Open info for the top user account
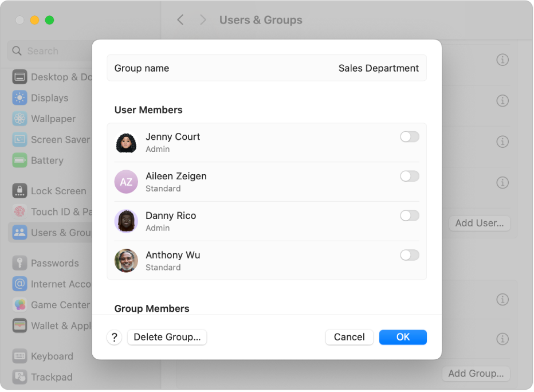534x392 pixels. point(502,60)
